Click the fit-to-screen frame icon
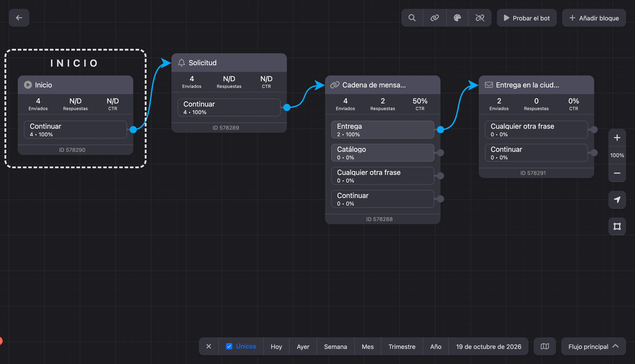 pyautogui.click(x=617, y=226)
